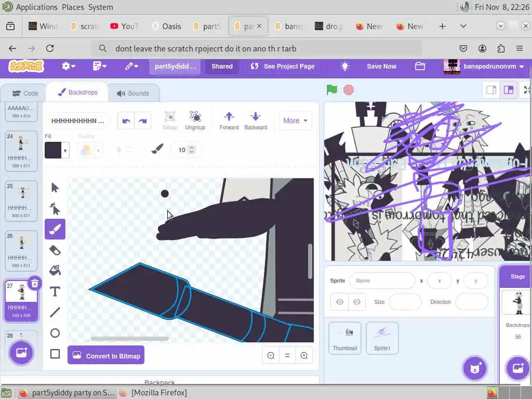Click the green flag to run
The image size is (532, 399).
click(x=331, y=90)
